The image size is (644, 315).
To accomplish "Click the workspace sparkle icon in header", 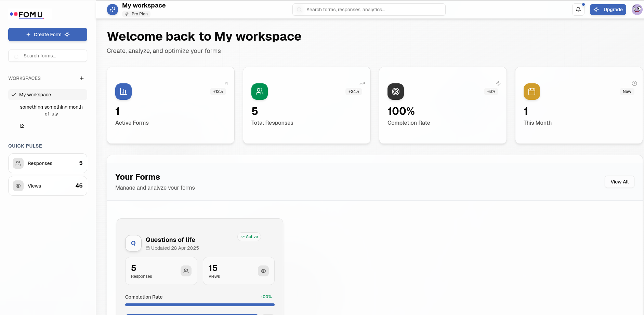I will (x=113, y=10).
